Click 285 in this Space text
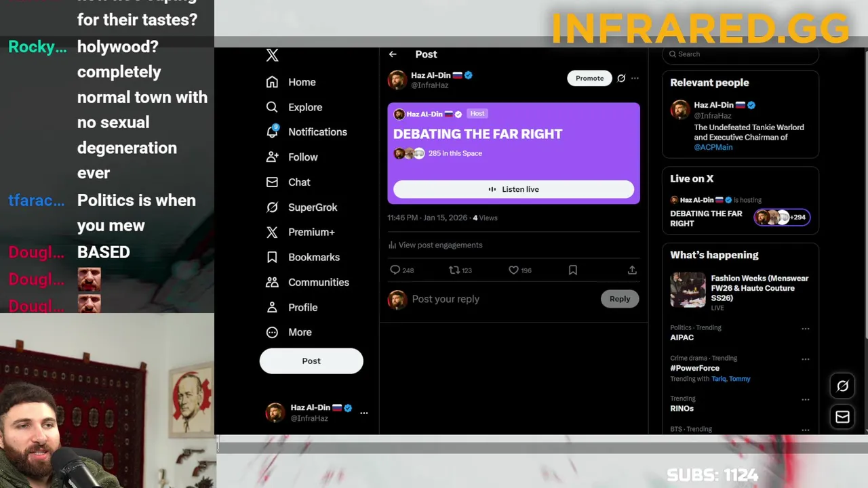This screenshot has height=488, width=868. [x=455, y=153]
